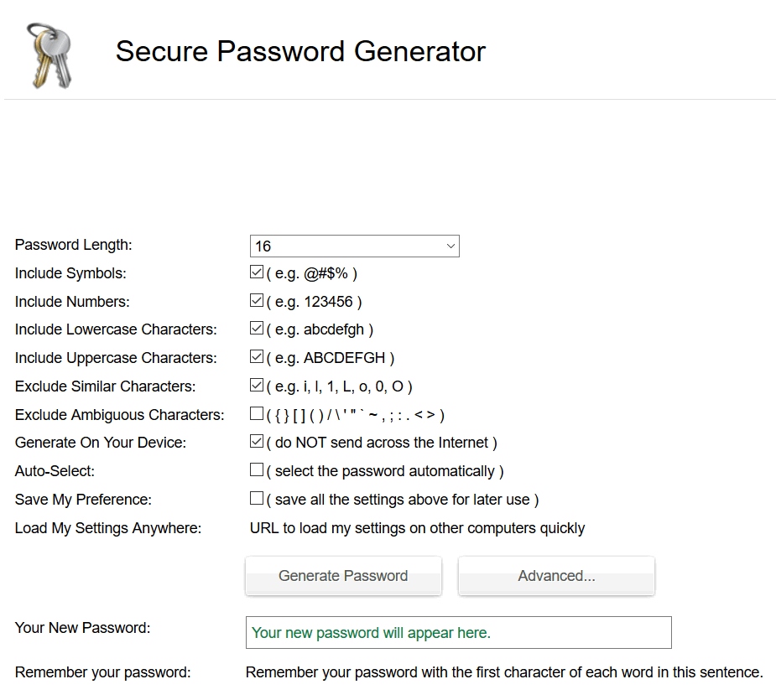Open the Advanced... options button

[557, 576]
